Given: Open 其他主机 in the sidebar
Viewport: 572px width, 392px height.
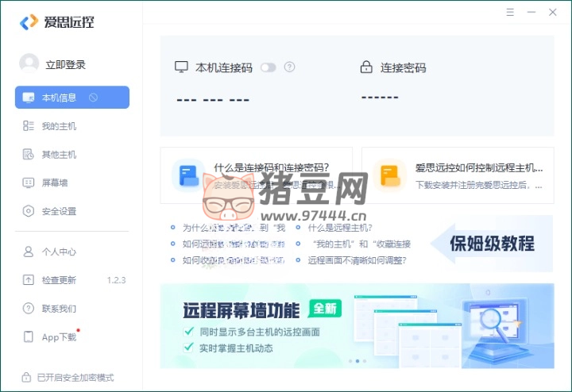Looking at the screenshot, I should click(59, 155).
